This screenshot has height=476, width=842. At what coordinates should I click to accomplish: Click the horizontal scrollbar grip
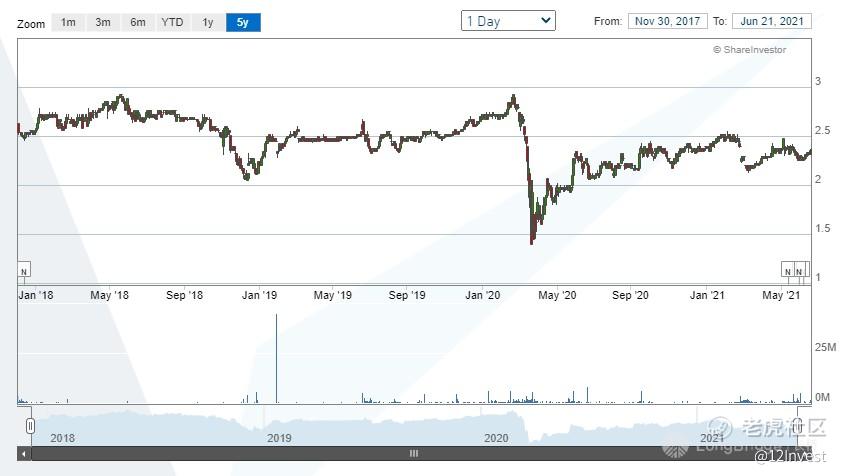(x=414, y=454)
